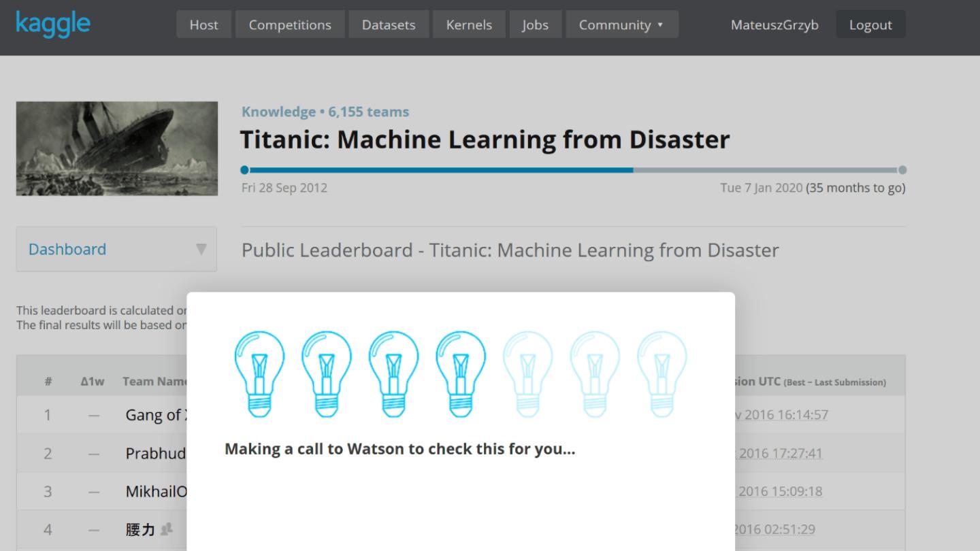Open the MateuszGrzyb profile link
980x551 pixels.
(x=774, y=24)
